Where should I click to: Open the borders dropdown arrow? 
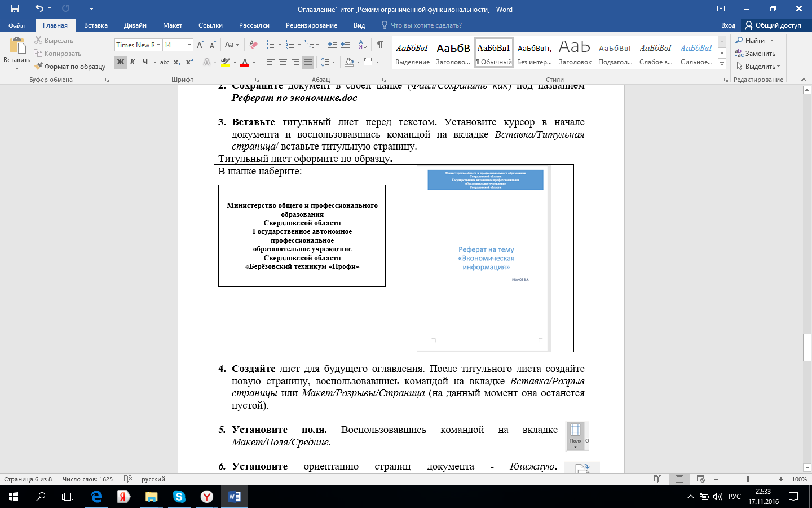tap(377, 62)
